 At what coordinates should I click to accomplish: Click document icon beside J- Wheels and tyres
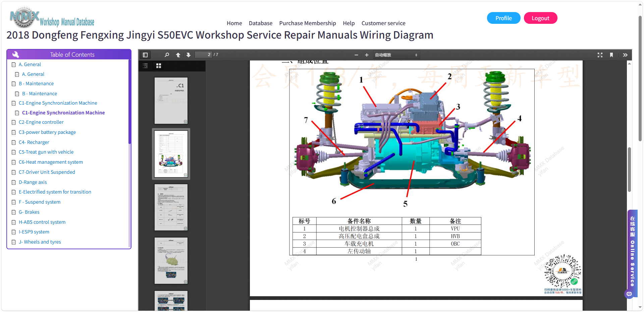tap(14, 242)
